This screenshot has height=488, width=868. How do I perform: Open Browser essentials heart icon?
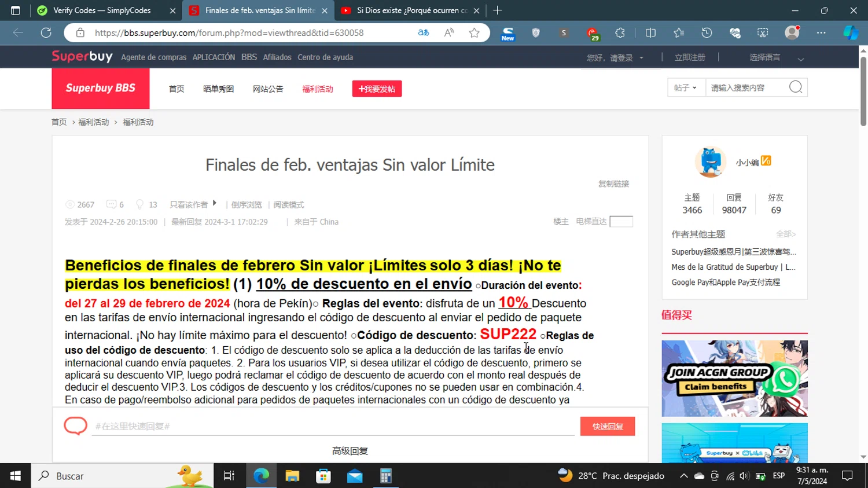tap(735, 33)
